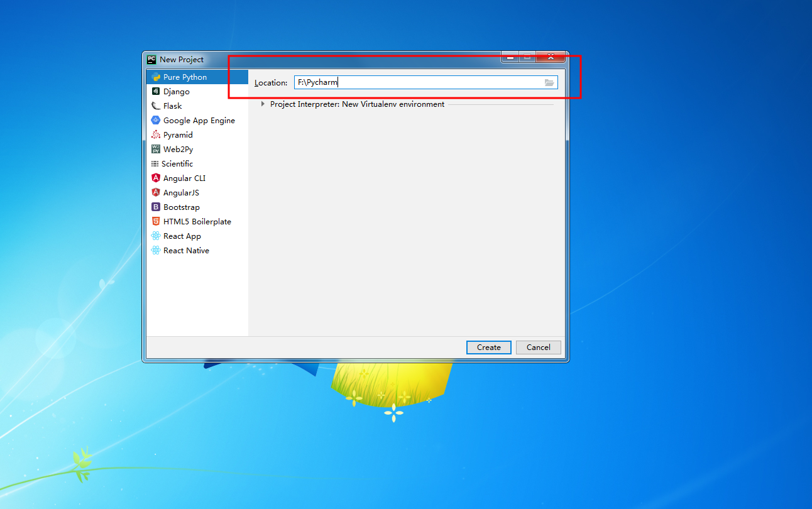Viewport: 812px width, 509px height.
Task: Select HTML5 Boilerplate project type
Action: coord(197,222)
